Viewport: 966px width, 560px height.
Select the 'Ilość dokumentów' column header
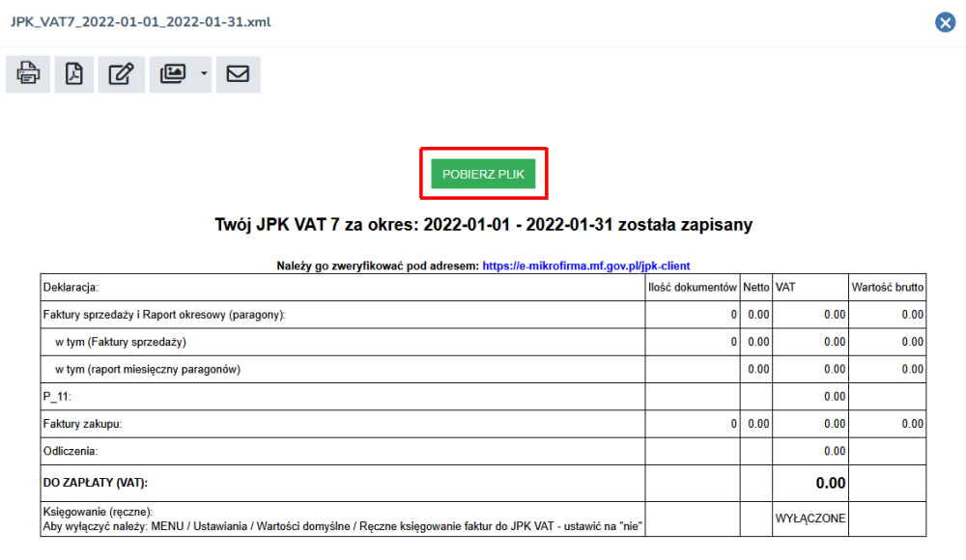693,287
